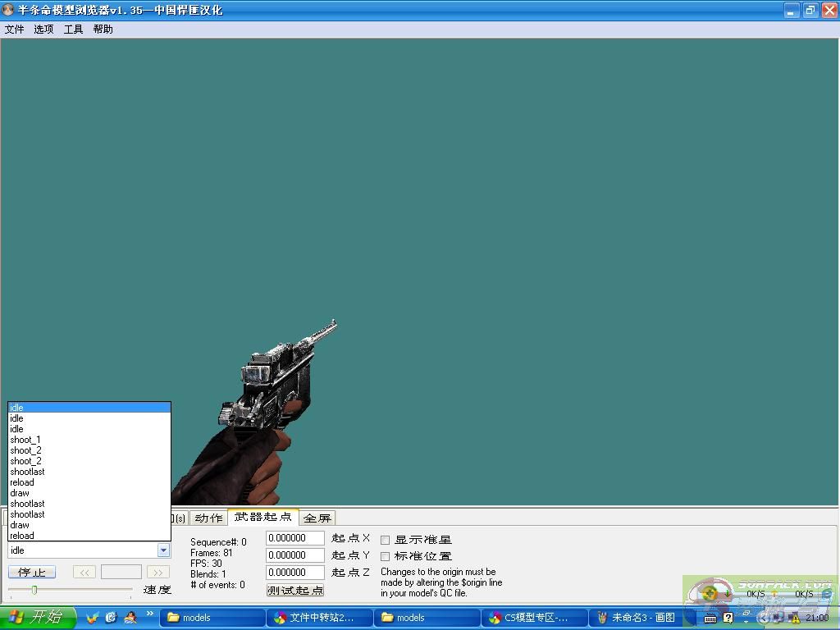Open the 工具 menu
The image size is (840, 630).
click(73, 29)
